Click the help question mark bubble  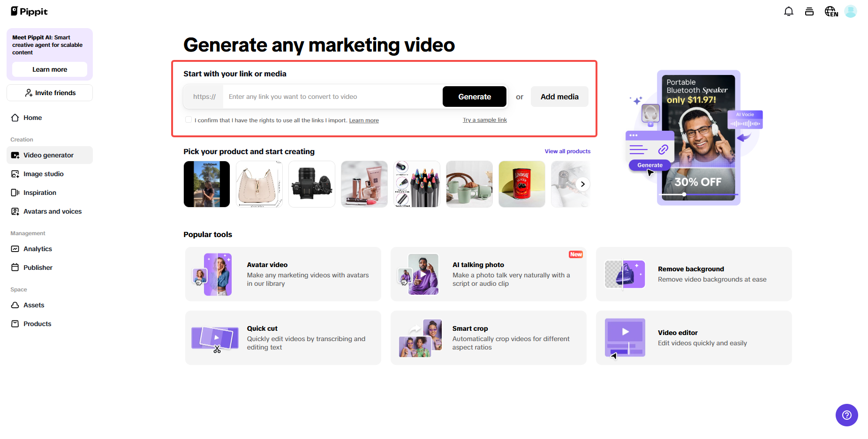(846, 415)
